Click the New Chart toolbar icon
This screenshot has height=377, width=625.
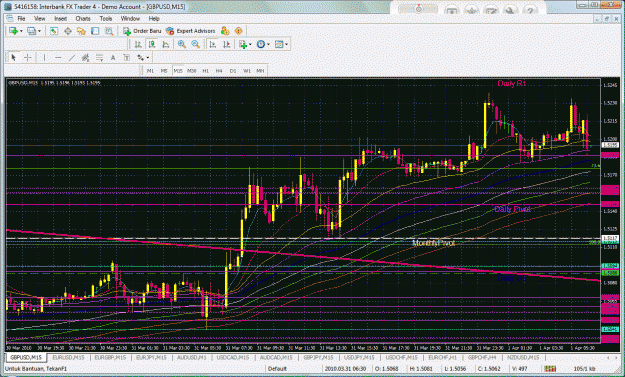coord(13,31)
